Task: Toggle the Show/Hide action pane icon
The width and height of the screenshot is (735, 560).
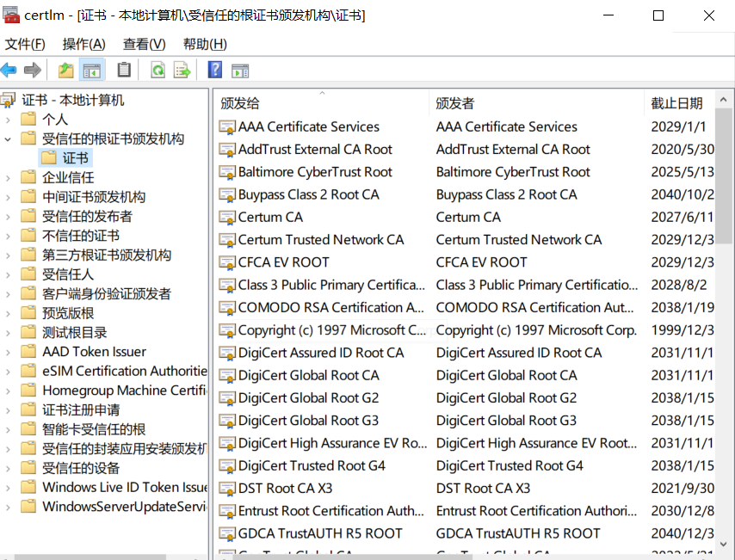Action: tap(240, 71)
